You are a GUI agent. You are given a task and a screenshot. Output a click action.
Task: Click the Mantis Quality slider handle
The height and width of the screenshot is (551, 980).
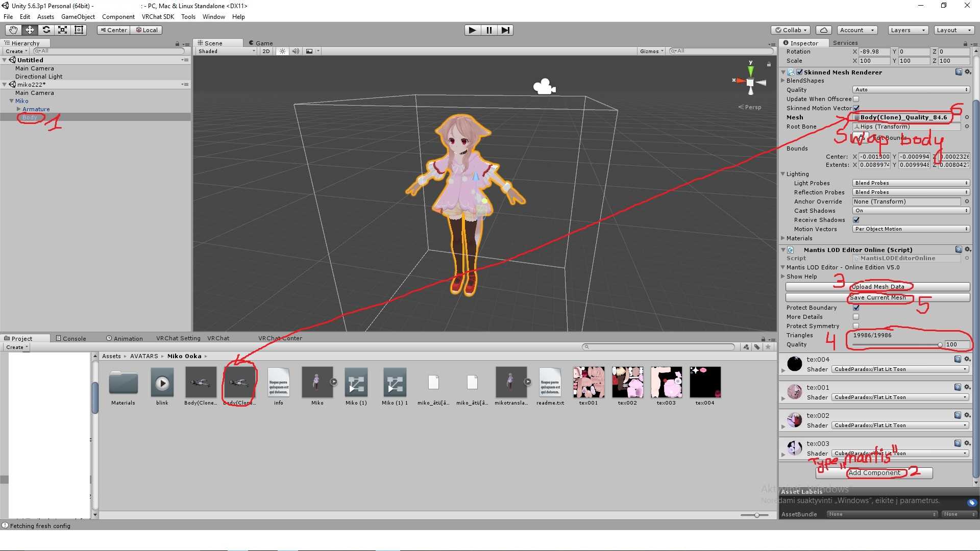[x=940, y=345]
